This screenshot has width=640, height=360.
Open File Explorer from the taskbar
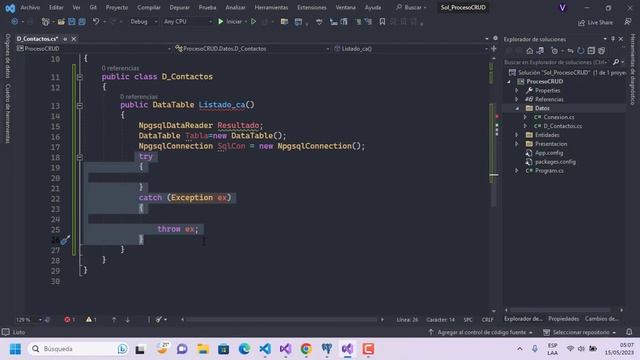coord(203,349)
